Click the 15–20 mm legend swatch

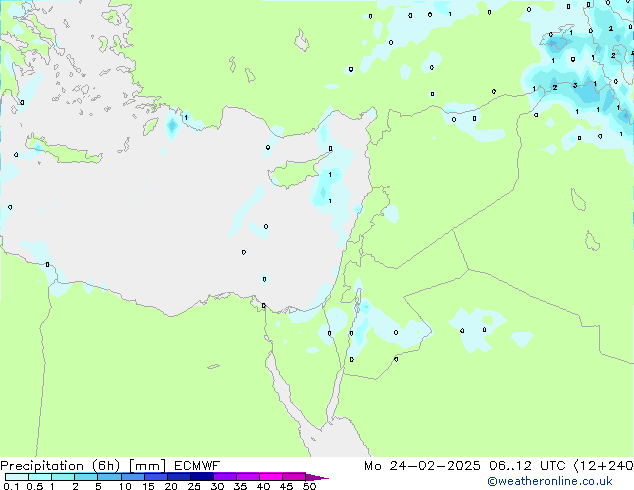tap(156, 477)
